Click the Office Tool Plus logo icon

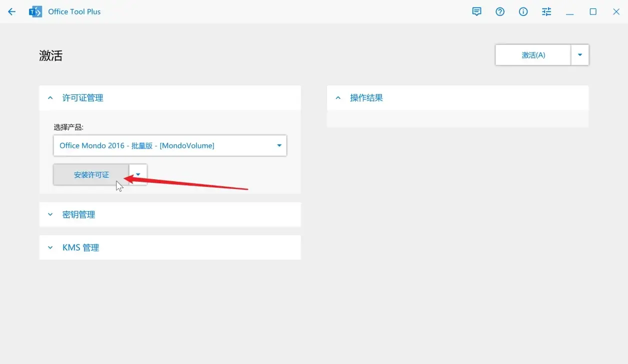(x=35, y=12)
